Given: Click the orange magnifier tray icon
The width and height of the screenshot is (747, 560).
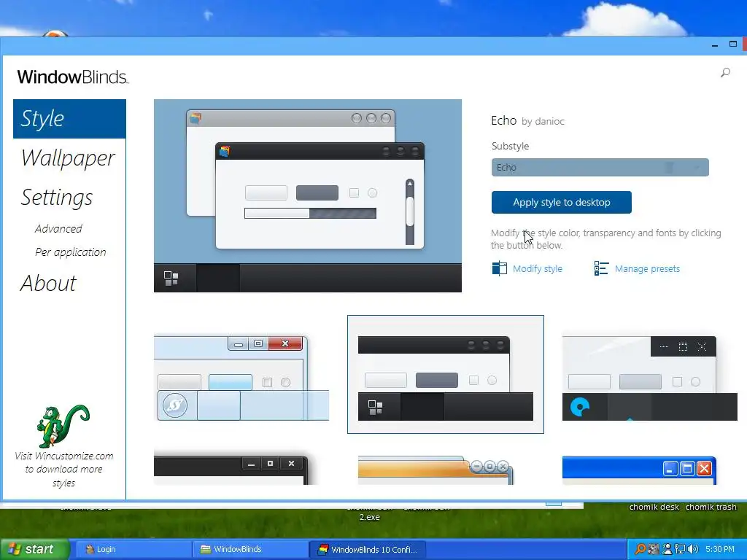Looking at the screenshot, I should pos(640,549).
